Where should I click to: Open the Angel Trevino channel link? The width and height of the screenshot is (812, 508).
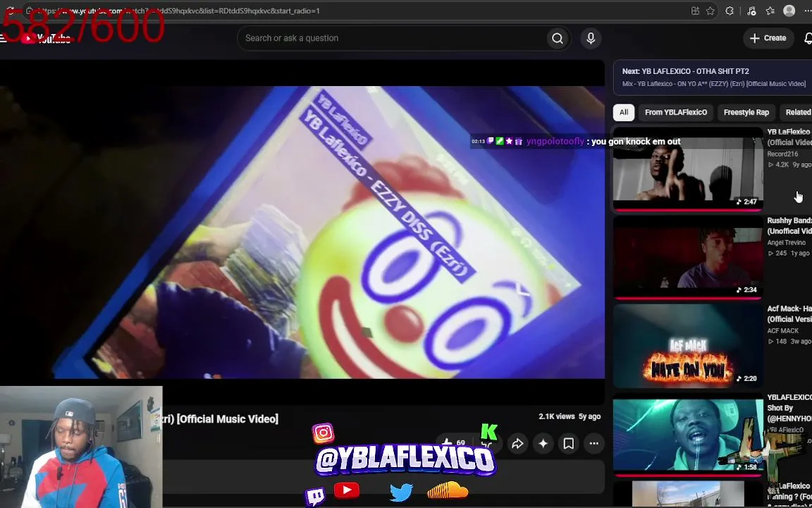point(786,243)
